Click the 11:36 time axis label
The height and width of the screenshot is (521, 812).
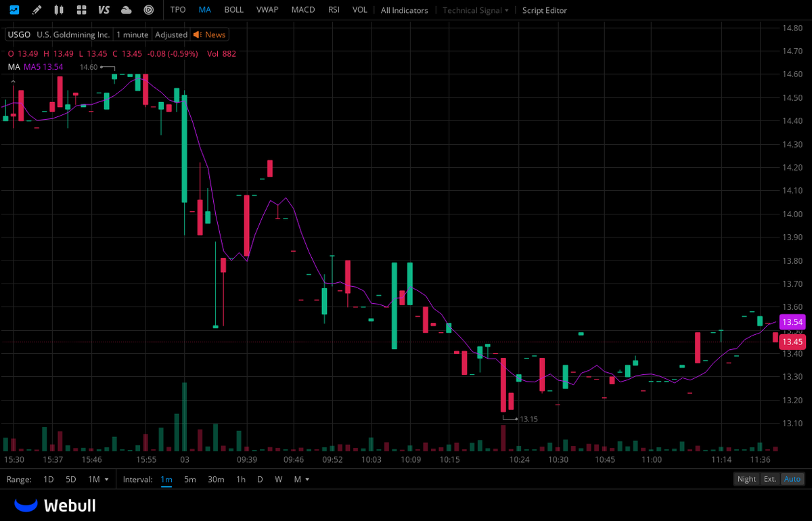[759, 459]
